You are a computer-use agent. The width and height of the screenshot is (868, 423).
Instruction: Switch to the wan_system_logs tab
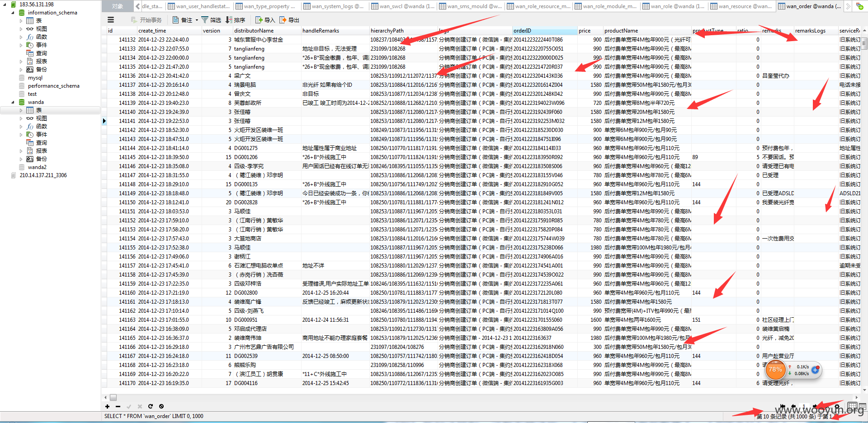pos(334,6)
